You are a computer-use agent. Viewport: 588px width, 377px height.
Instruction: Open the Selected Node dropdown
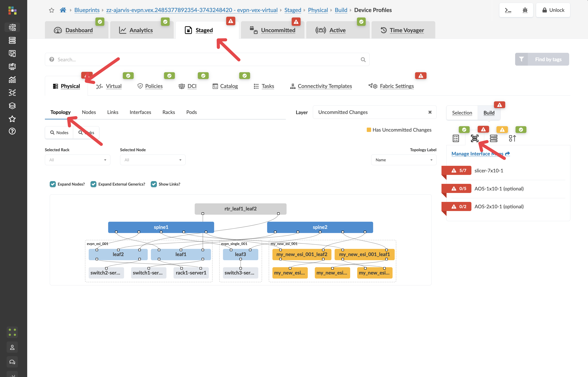[153, 160]
